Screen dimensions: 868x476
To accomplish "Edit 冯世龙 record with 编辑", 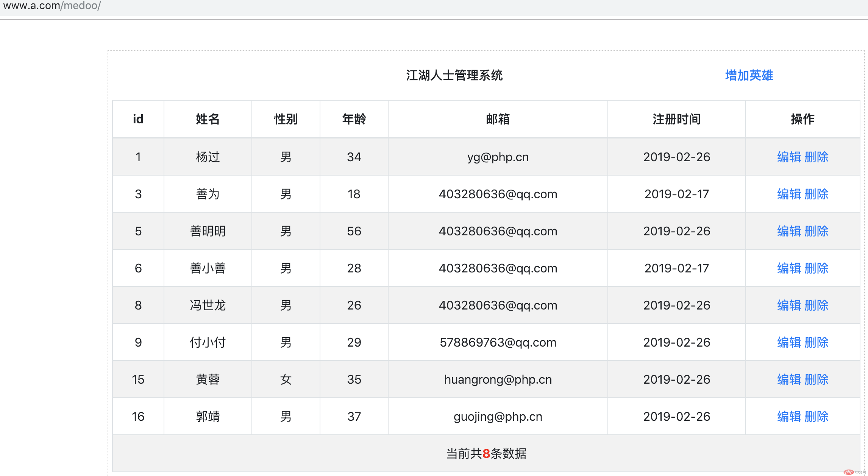I will [x=789, y=305].
